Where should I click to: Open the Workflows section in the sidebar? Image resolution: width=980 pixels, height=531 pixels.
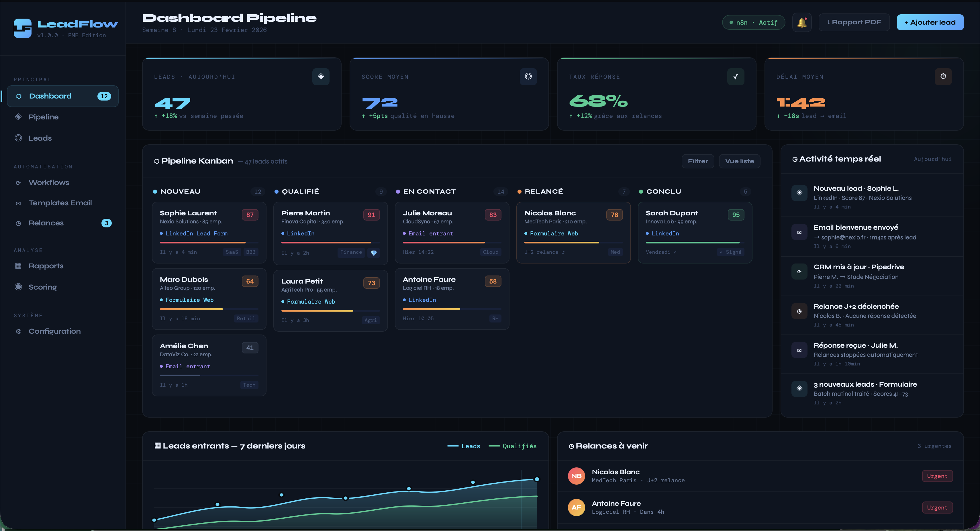point(49,182)
